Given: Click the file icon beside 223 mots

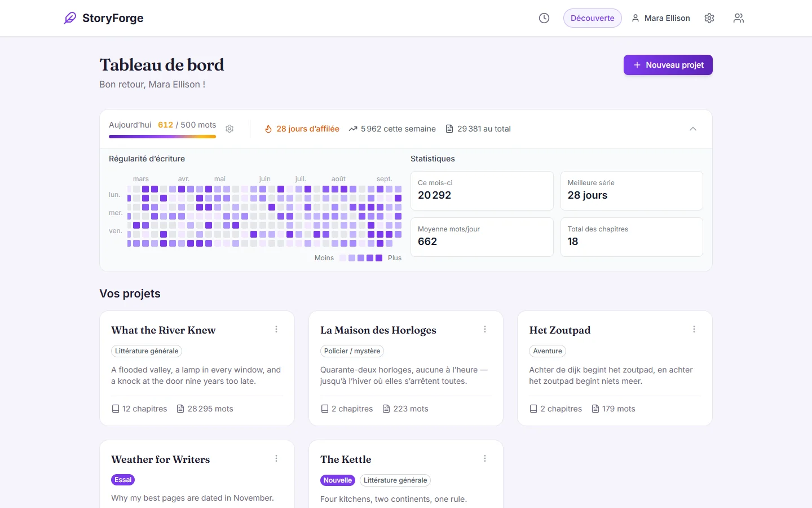Looking at the screenshot, I should coord(386,409).
